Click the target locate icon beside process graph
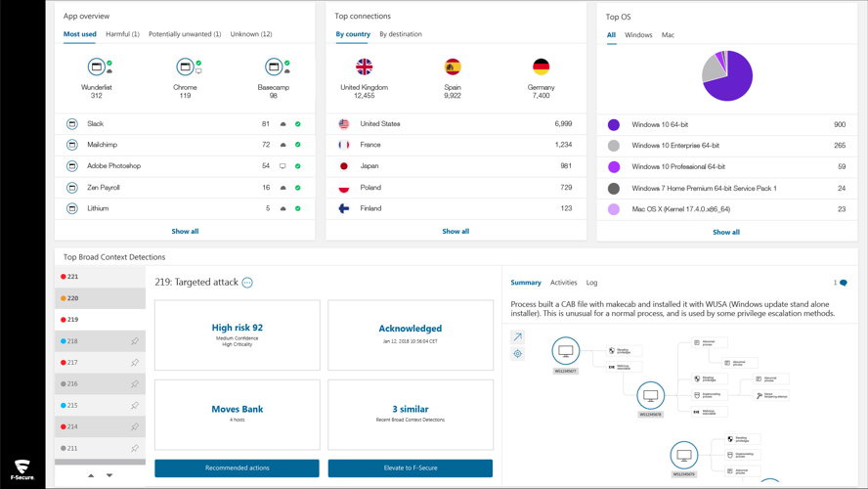The width and height of the screenshot is (868, 489). pos(518,354)
